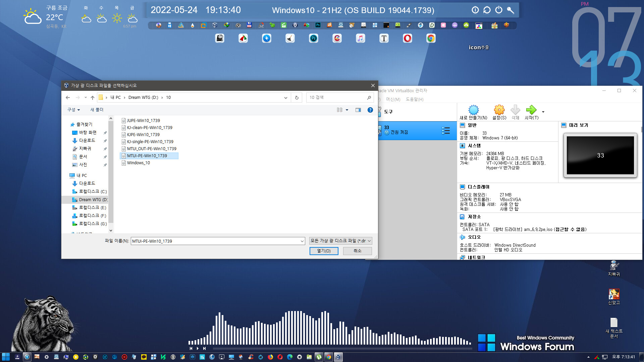Image resolution: width=644 pixels, height=362 pixels.
Task: Select 로컬디스크 (E:) drive
Action: 90,207
